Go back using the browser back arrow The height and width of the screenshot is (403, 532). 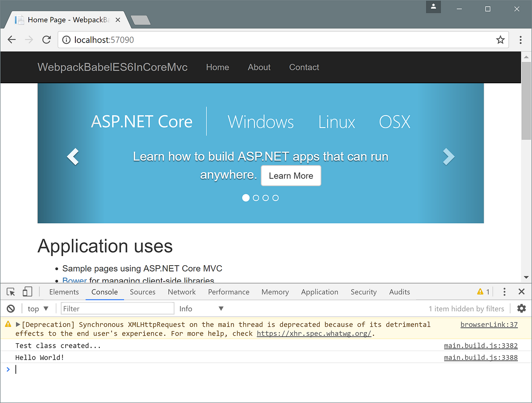click(12, 39)
